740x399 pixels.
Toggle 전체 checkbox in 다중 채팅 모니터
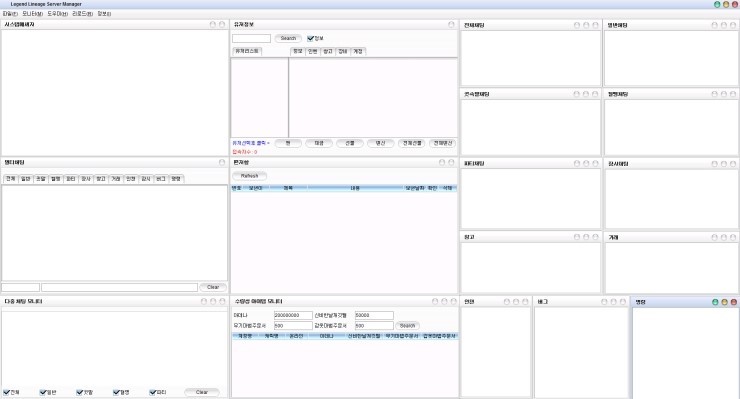(7, 392)
